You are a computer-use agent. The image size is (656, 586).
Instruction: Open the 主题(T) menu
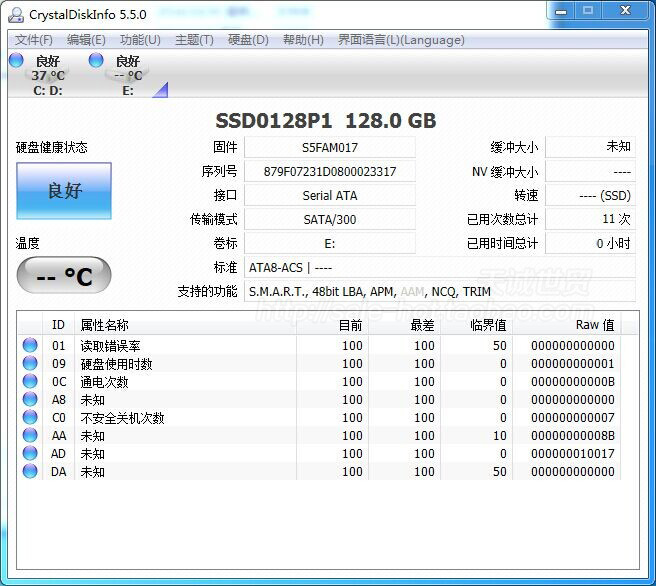(x=194, y=40)
